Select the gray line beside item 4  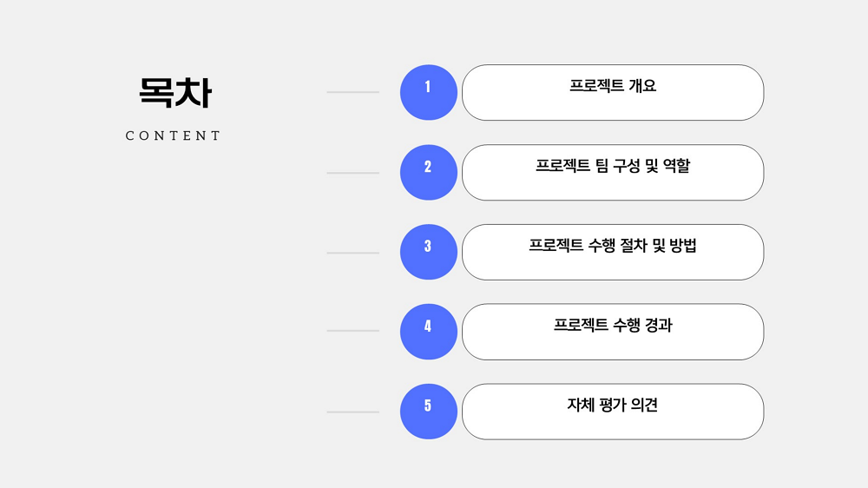point(352,331)
